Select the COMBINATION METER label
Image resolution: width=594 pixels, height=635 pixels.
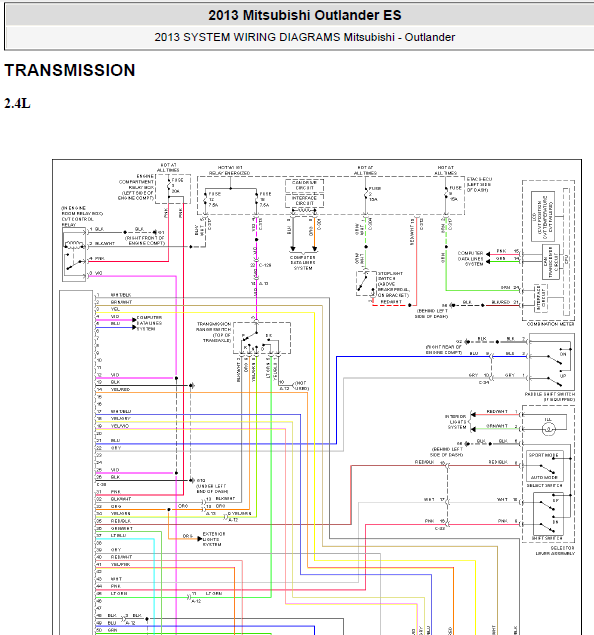tap(551, 324)
